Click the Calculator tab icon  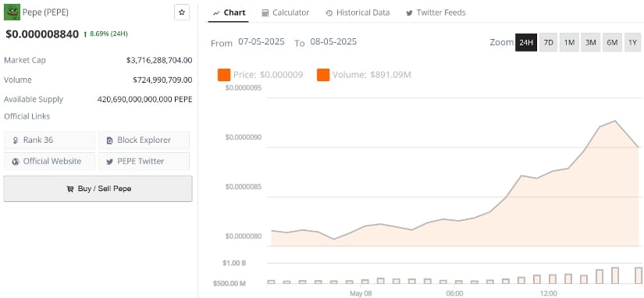tap(265, 13)
